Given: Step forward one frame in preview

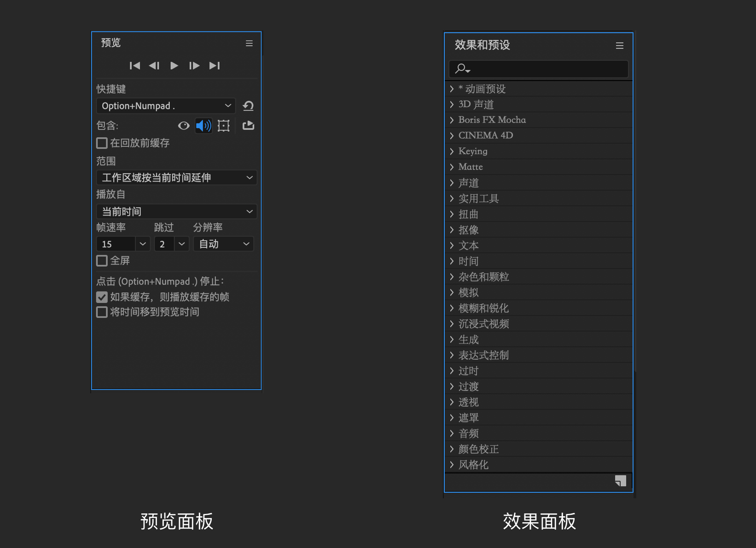Looking at the screenshot, I should click(194, 66).
